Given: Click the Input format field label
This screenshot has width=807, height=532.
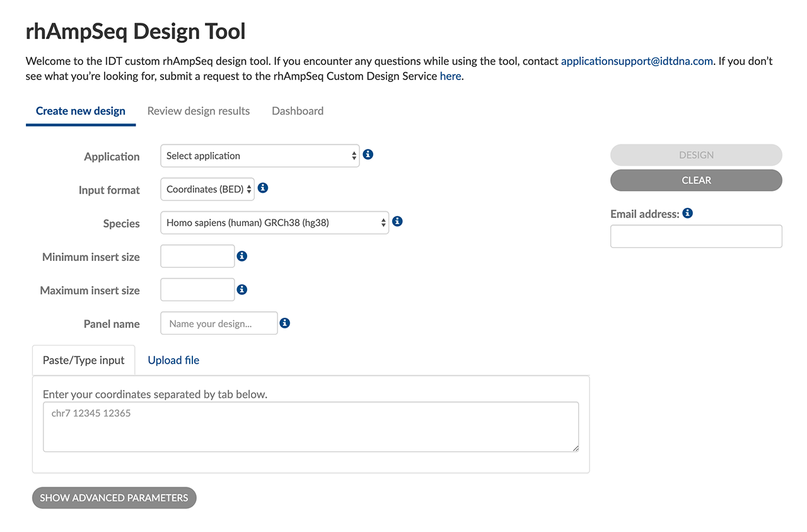Looking at the screenshot, I should click(109, 190).
